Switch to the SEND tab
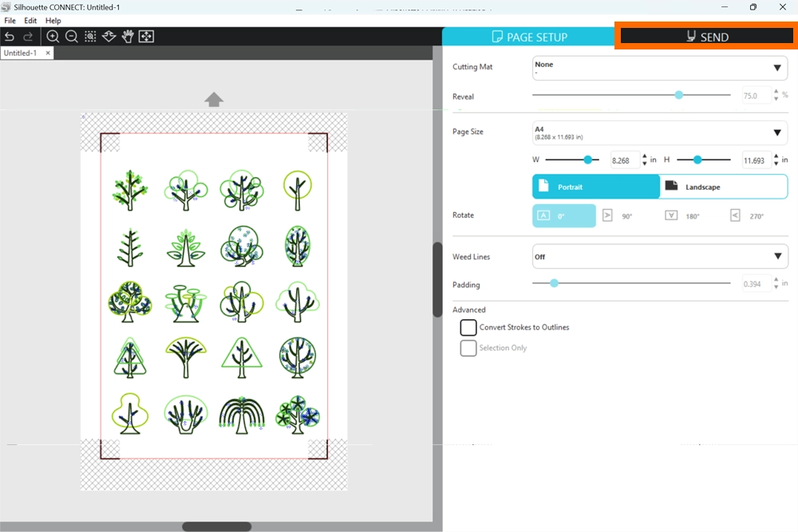The width and height of the screenshot is (798, 532). pos(706,37)
